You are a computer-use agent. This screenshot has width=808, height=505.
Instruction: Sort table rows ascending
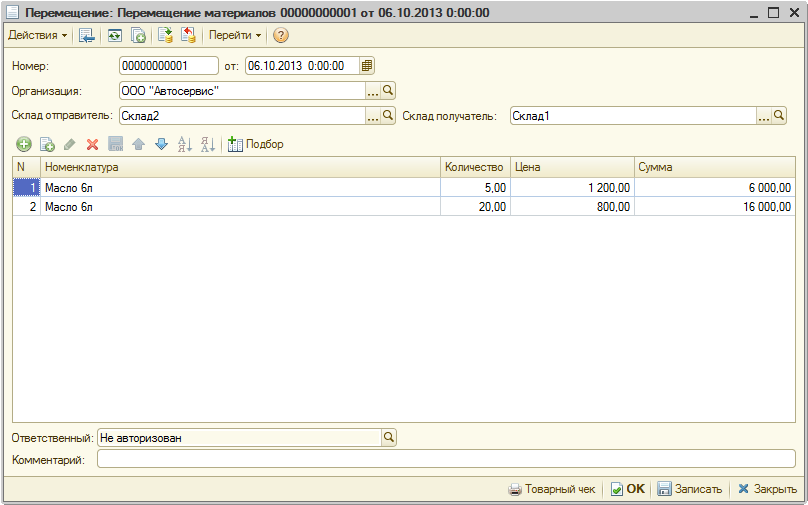pyautogui.click(x=184, y=144)
